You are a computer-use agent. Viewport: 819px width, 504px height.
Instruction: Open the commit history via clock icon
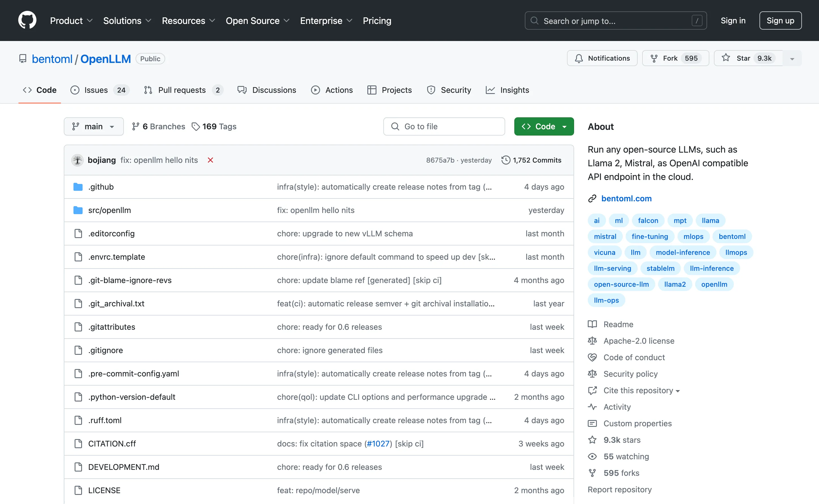(x=505, y=160)
